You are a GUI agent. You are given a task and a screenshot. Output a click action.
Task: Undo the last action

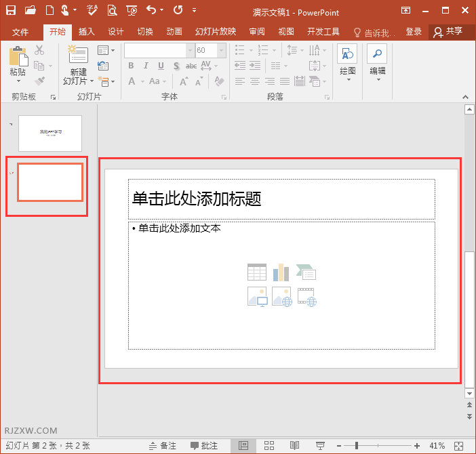(x=151, y=10)
